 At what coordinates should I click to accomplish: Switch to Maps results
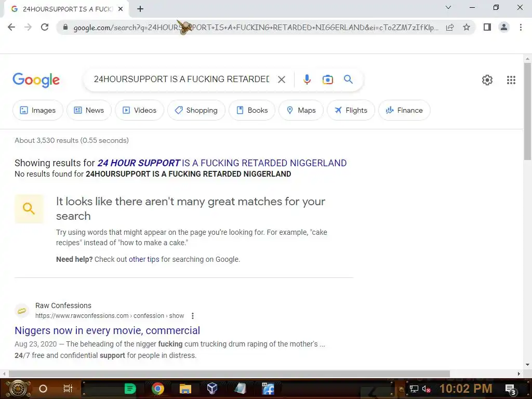[301, 110]
